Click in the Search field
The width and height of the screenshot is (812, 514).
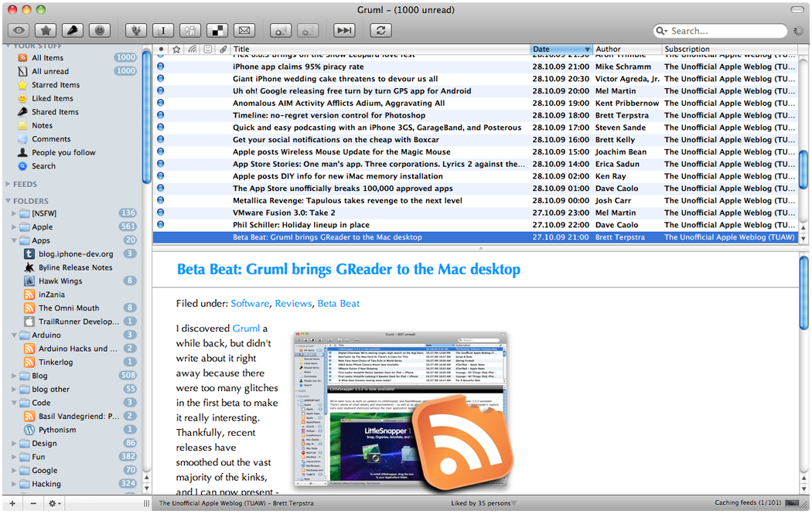coord(720,31)
